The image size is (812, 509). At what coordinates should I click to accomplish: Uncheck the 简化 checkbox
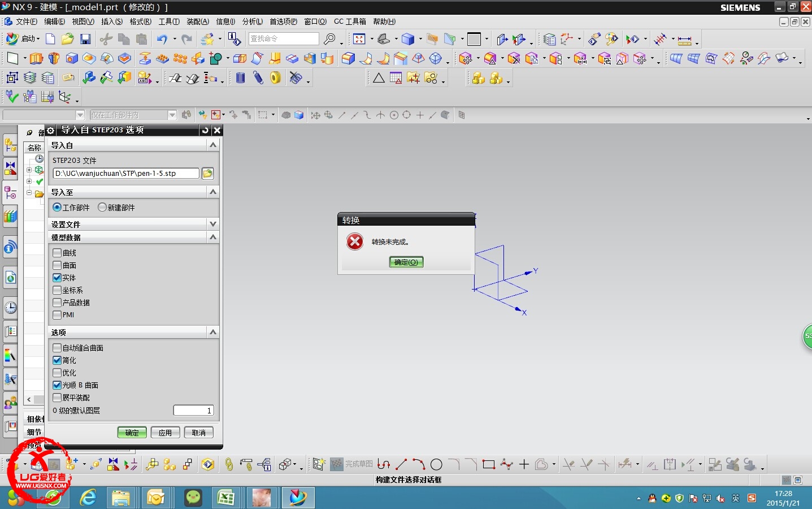(x=57, y=360)
